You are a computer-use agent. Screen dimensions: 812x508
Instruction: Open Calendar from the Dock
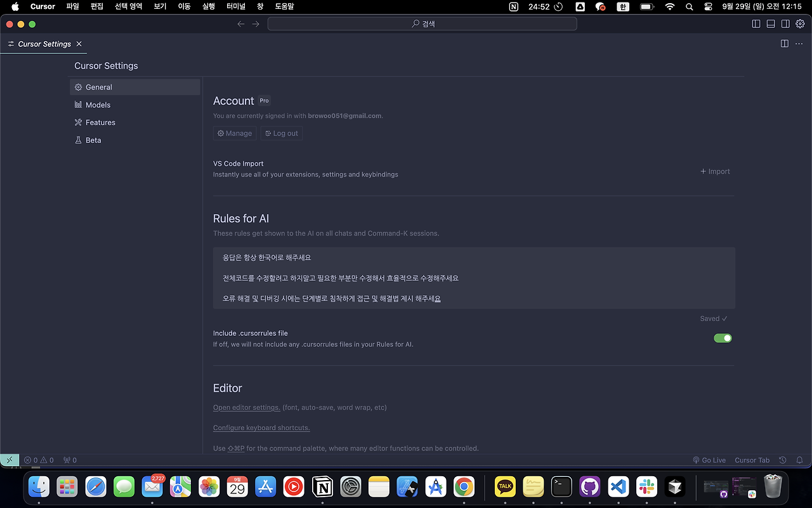pos(237,487)
